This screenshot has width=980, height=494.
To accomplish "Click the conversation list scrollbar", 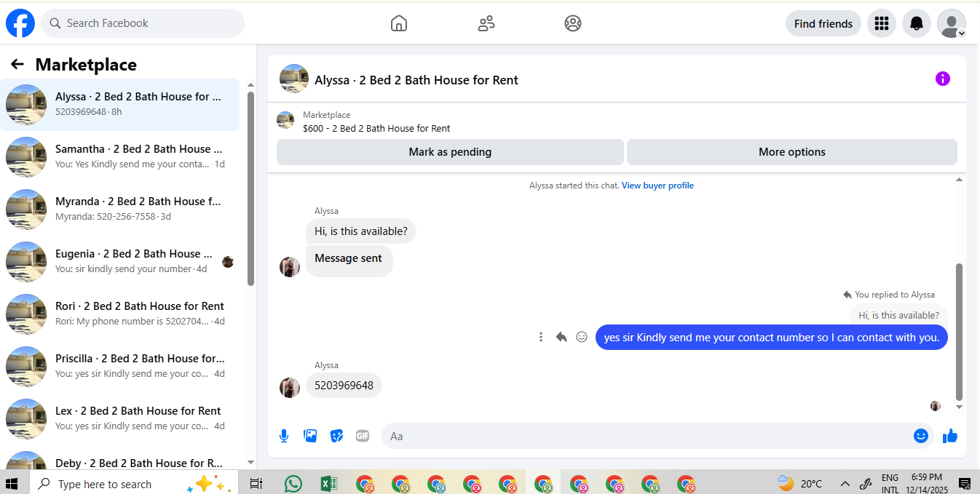I will click(x=250, y=189).
